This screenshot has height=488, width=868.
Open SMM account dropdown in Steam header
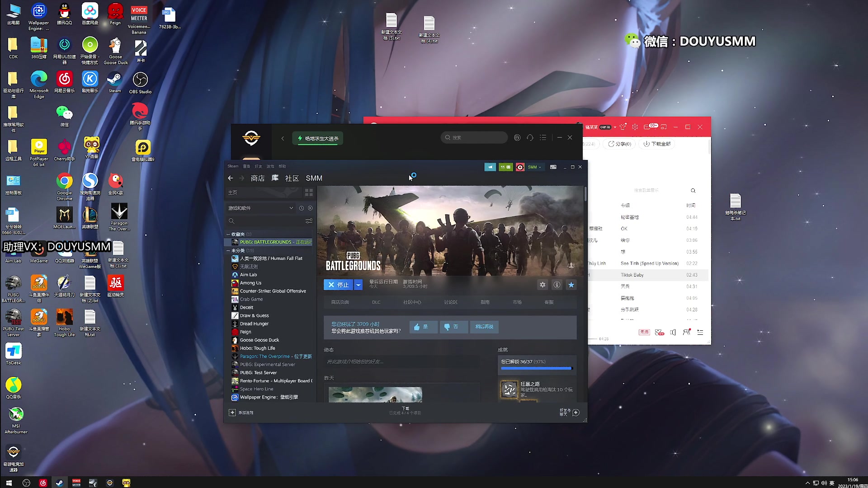(535, 167)
